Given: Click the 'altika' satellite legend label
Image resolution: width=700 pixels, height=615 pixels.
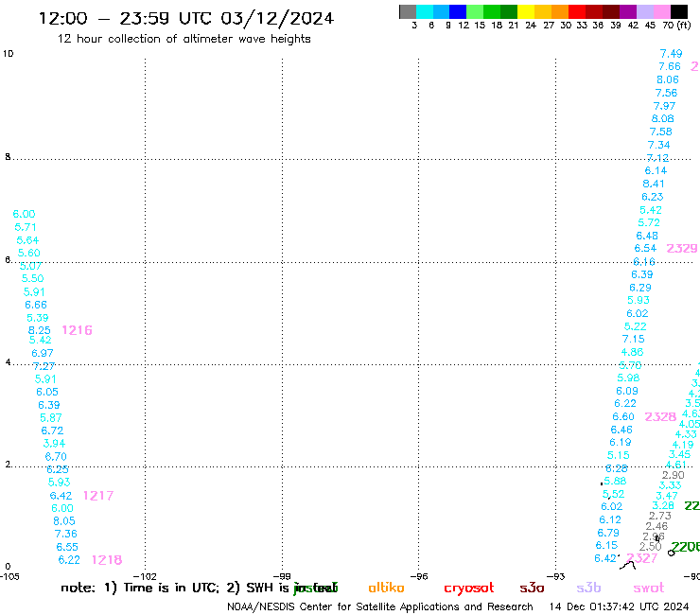Looking at the screenshot, I should click(x=386, y=588).
